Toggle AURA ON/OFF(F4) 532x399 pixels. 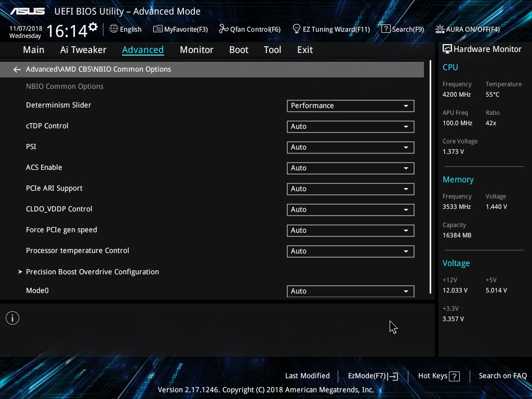click(468, 29)
